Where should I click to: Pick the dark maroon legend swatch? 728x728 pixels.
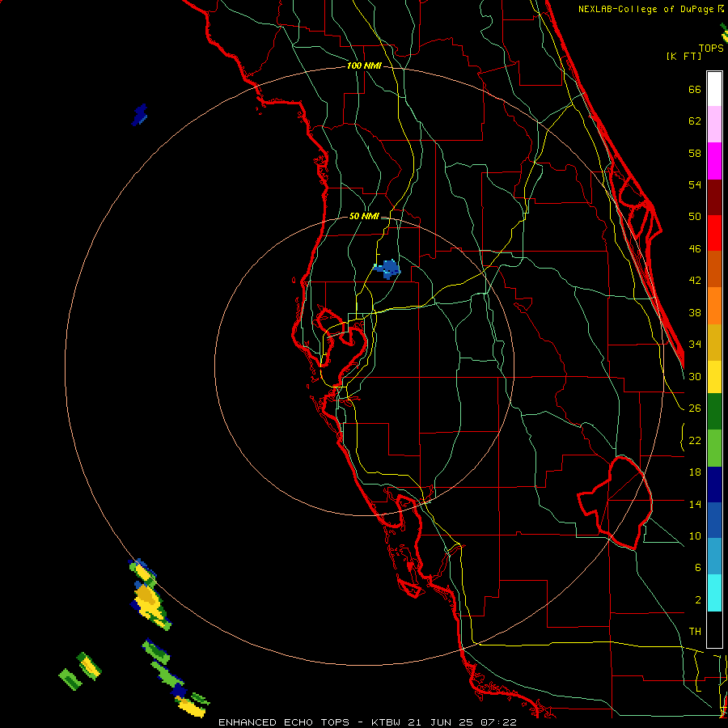[x=714, y=197]
